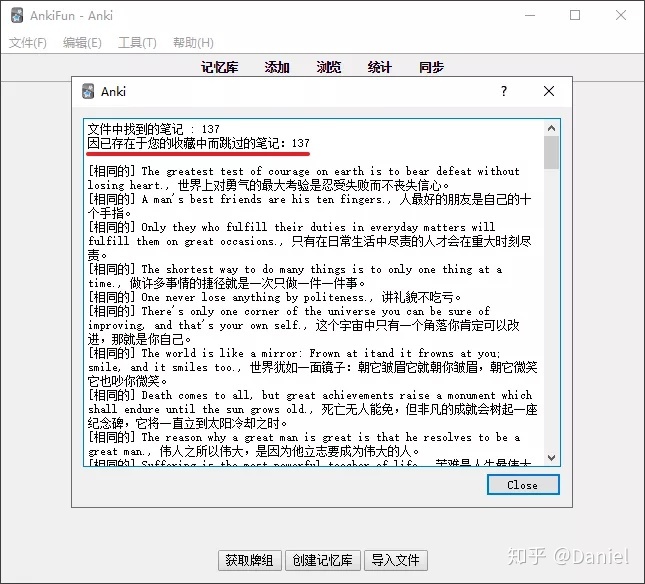Image resolution: width=645 pixels, height=584 pixels.
Task: Click the ? help button in Anki dialog
Action: 504,91
